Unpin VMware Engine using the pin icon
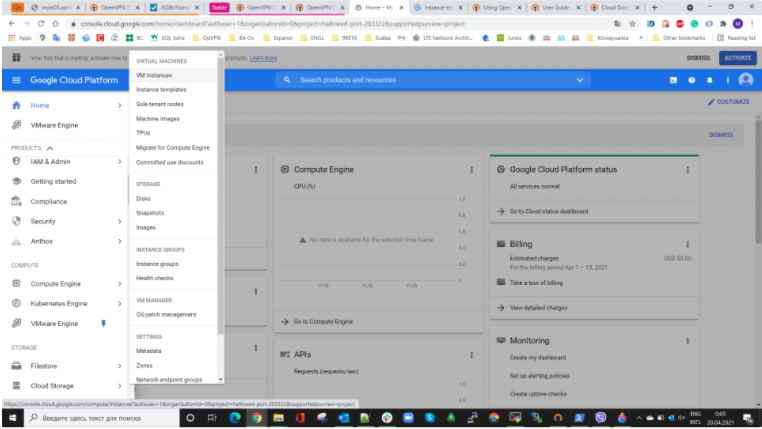 [102, 323]
